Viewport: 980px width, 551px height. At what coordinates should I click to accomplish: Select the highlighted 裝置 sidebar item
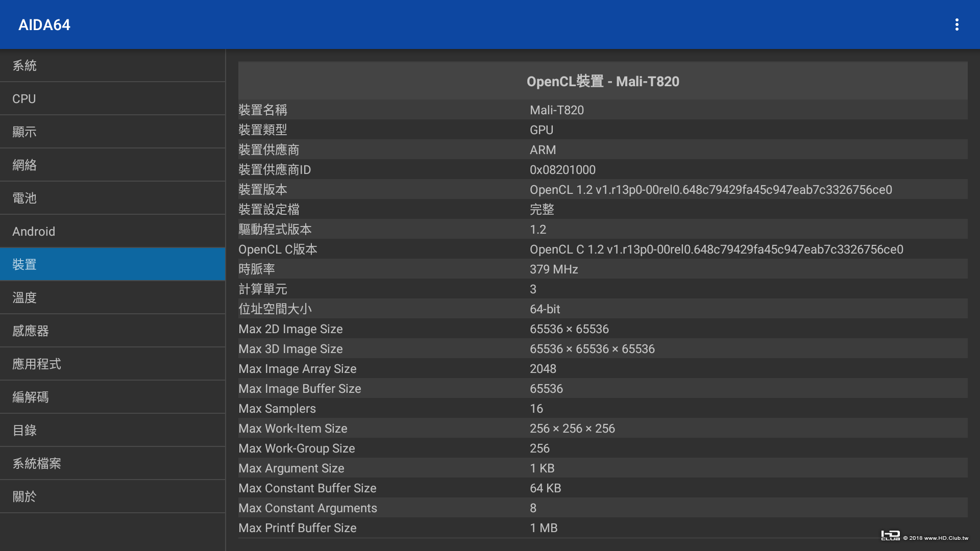click(112, 264)
